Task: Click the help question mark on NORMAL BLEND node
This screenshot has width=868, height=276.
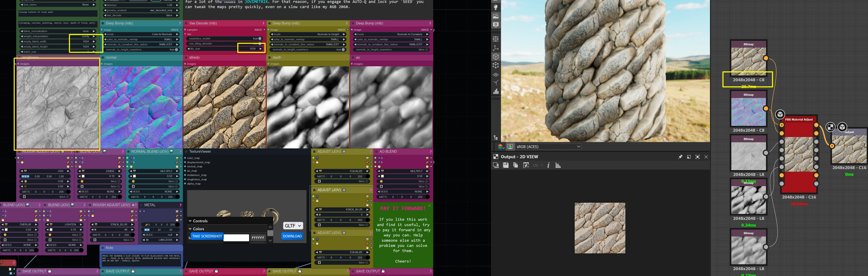Action: pos(180,152)
